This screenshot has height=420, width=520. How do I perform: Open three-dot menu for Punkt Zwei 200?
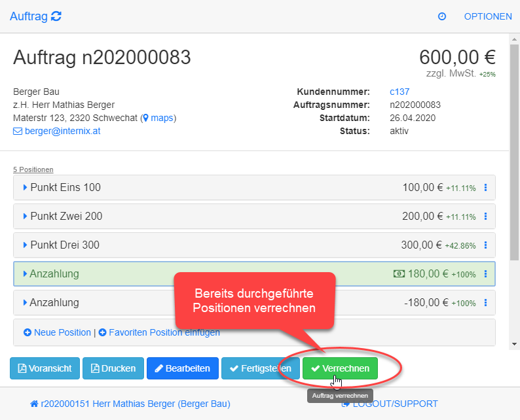485,217
